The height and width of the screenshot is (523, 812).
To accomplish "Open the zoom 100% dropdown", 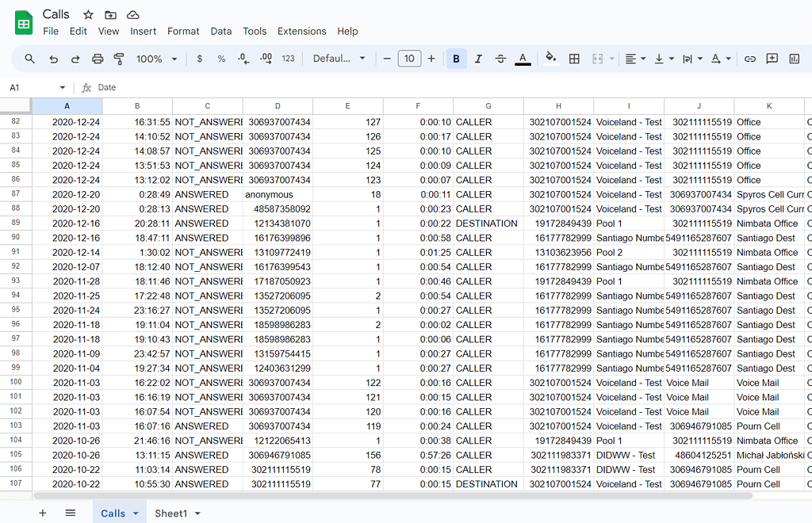I will click(156, 59).
